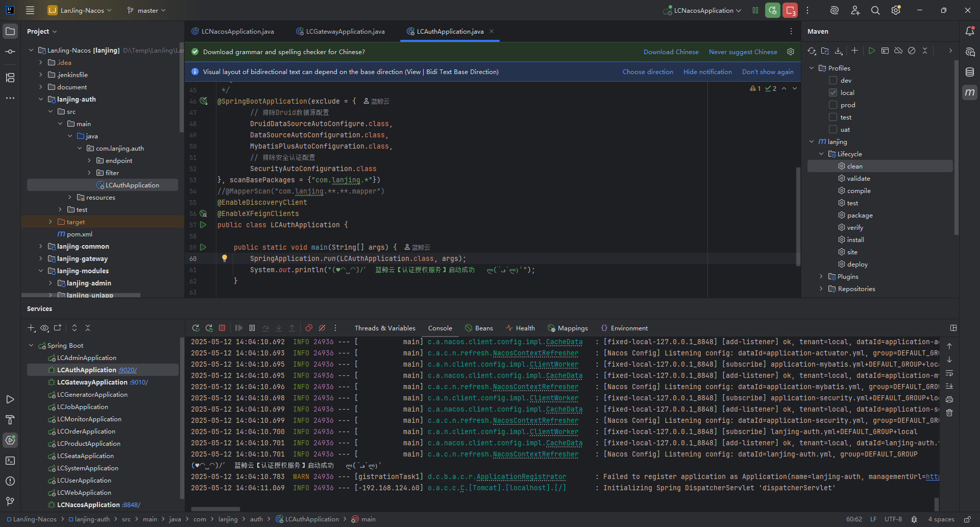Open the Build hammer tool window
Screen dimensions: 980x527
[x=10, y=420]
